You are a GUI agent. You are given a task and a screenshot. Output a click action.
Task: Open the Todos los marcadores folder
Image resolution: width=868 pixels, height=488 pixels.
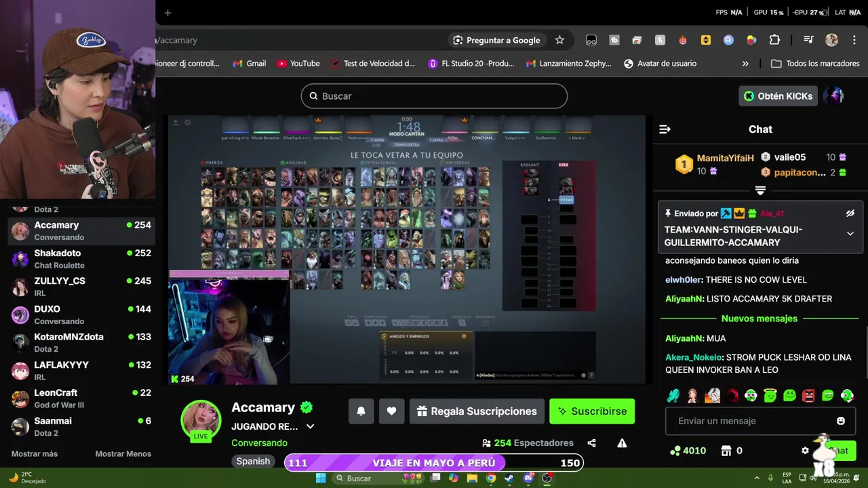[815, 64]
